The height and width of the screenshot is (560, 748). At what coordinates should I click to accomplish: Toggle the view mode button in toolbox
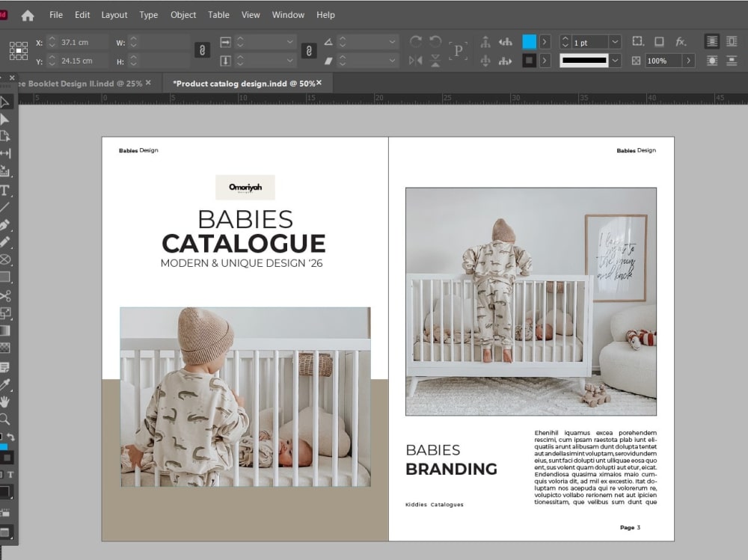point(6,532)
